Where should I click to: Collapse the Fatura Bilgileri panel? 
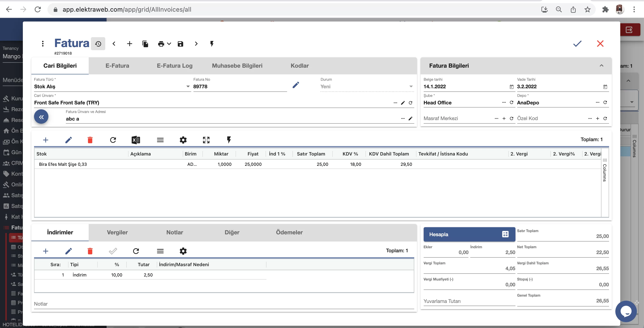601,66
